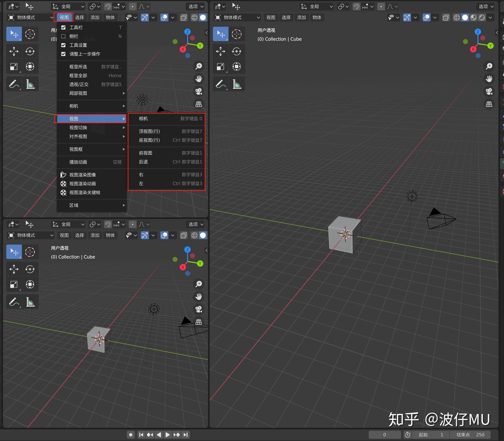
Task: Toggle 工具栏 checkbox in view menu
Action: pos(64,27)
